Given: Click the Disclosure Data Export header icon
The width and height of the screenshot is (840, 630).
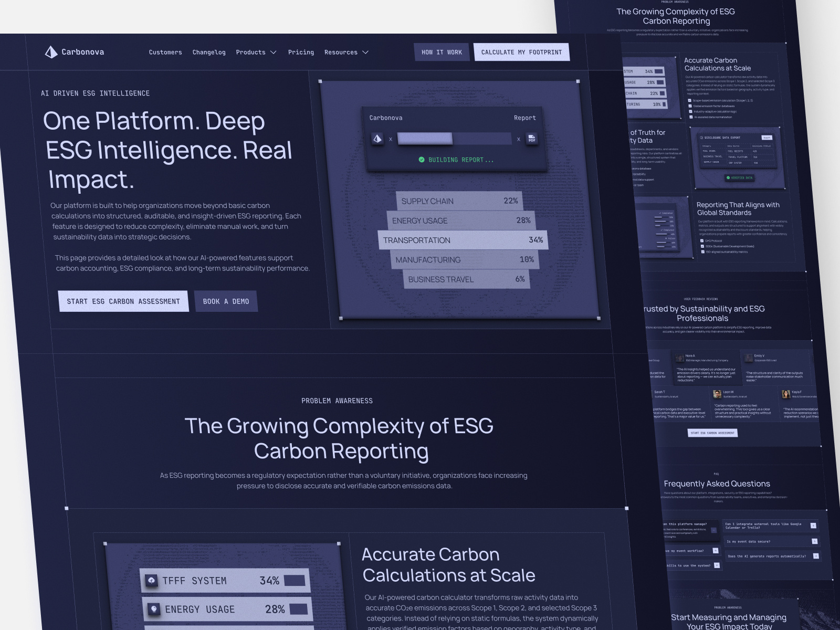Looking at the screenshot, I should click(701, 138).
